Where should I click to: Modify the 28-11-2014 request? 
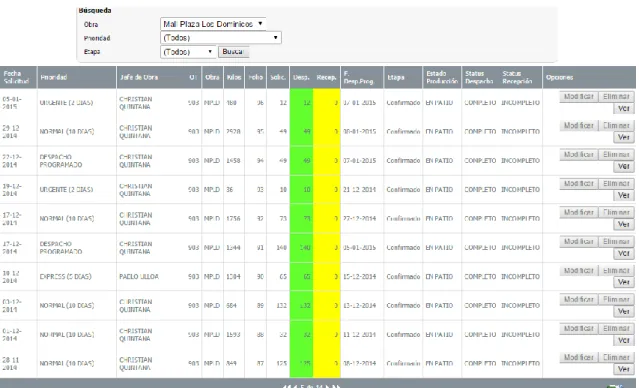click(x=578, y=357)
